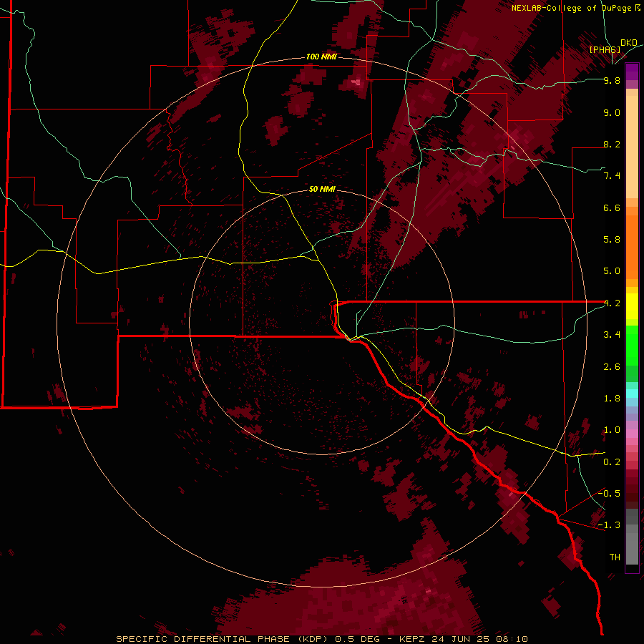Click the cyan segment of the color bar
The width and height of the screenshot is (644, 644).
632,394
